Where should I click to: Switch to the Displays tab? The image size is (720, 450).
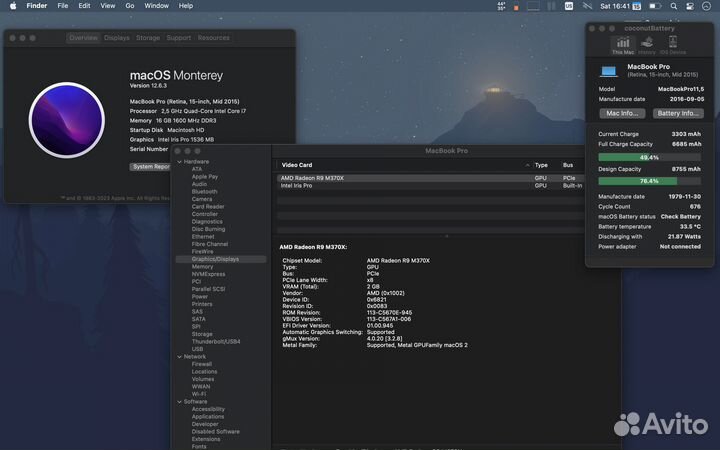point(117,38)
